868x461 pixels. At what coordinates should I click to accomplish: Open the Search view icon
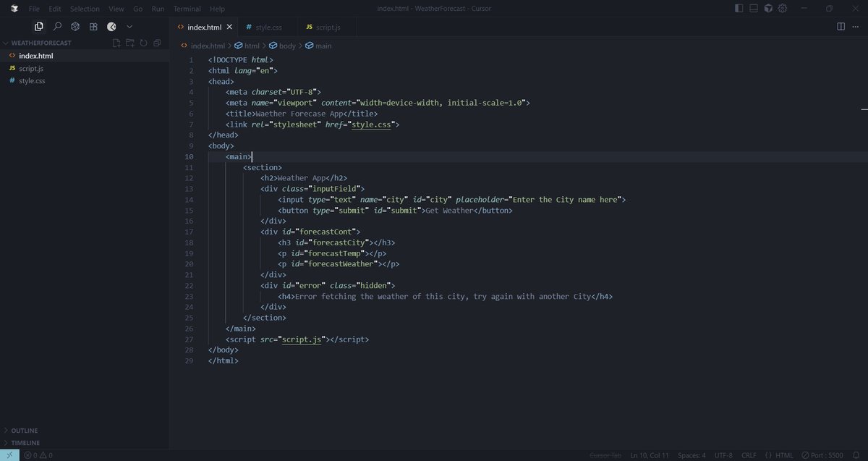coord(57,27)
